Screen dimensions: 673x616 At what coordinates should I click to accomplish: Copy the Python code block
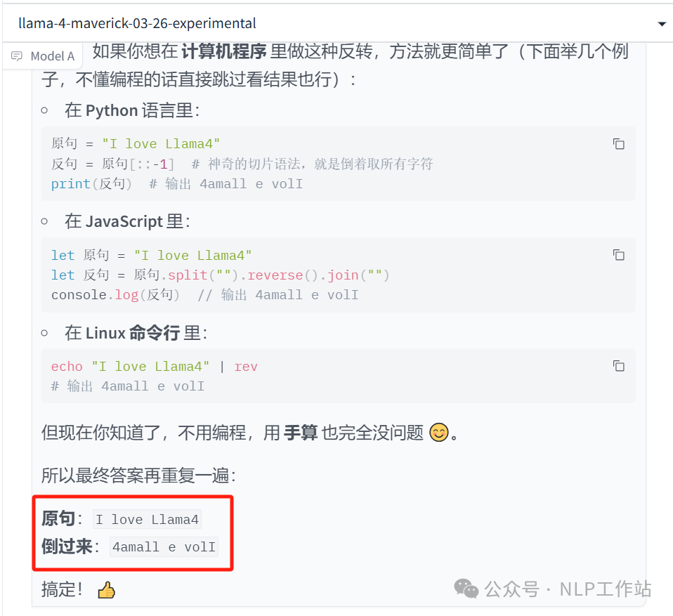tap(618, 144)
